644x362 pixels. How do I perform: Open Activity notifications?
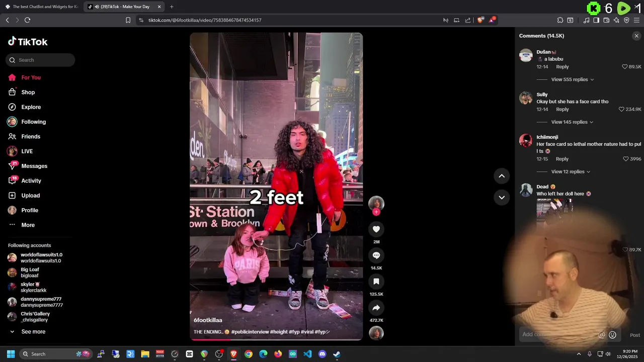coord(25,180)
